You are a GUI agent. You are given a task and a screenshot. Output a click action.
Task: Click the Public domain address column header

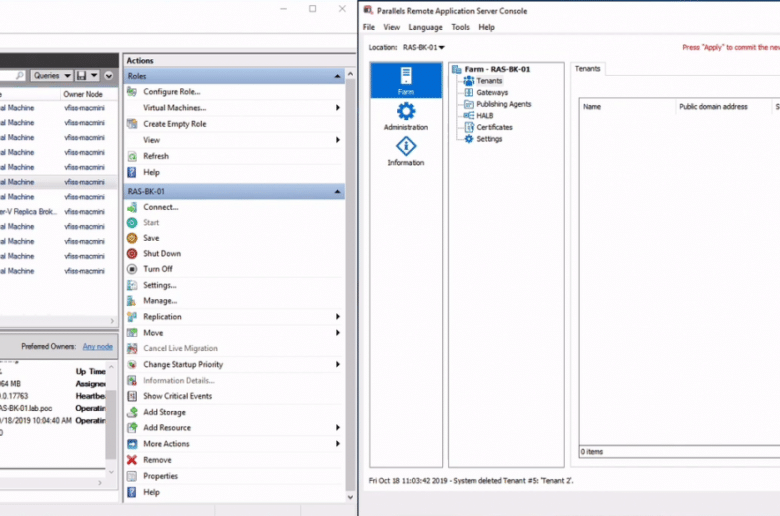713,106
